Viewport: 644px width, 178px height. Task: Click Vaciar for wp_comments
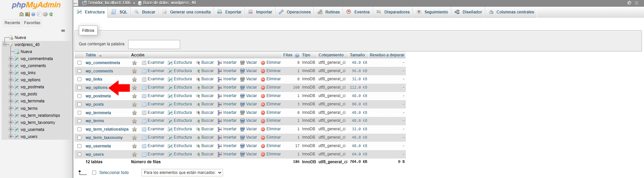point(249,71)
